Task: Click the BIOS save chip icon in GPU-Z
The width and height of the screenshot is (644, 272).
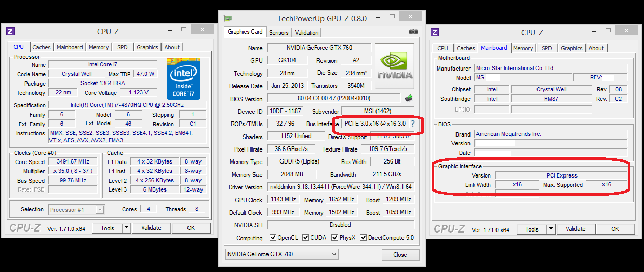Action: point(409,98)
